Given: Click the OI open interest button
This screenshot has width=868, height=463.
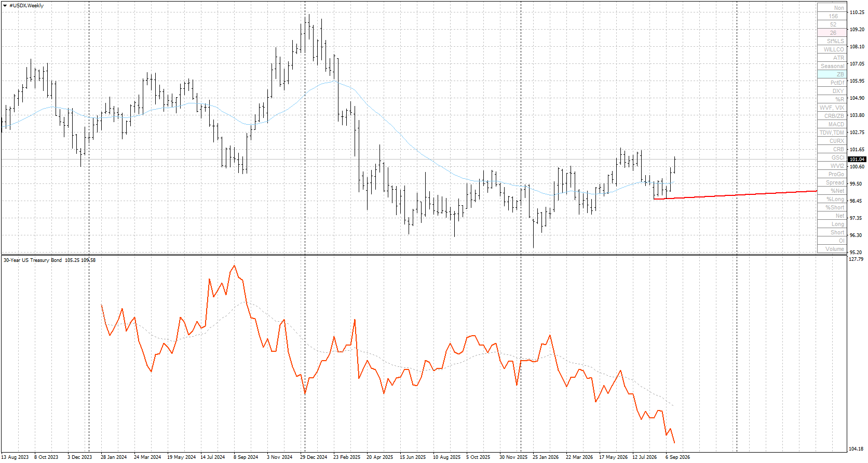Looking at the screenshot, I should pyautogui.click(x=832, y=241).
